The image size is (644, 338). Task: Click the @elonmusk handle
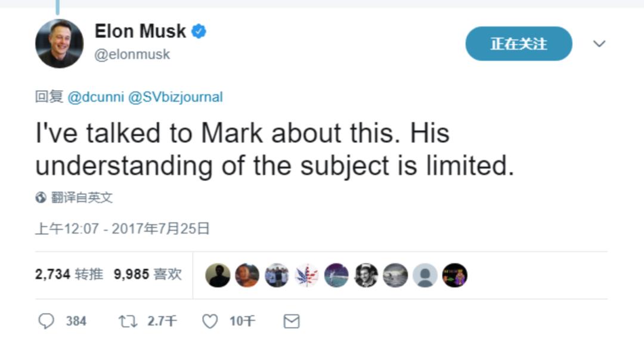point(132,54)
